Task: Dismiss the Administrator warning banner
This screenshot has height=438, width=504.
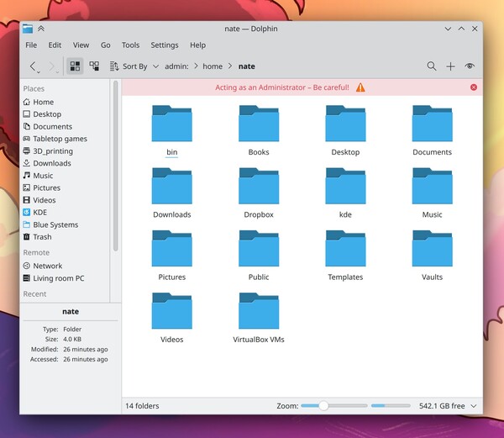Action: pyautogui.click(x=474, y=87)
